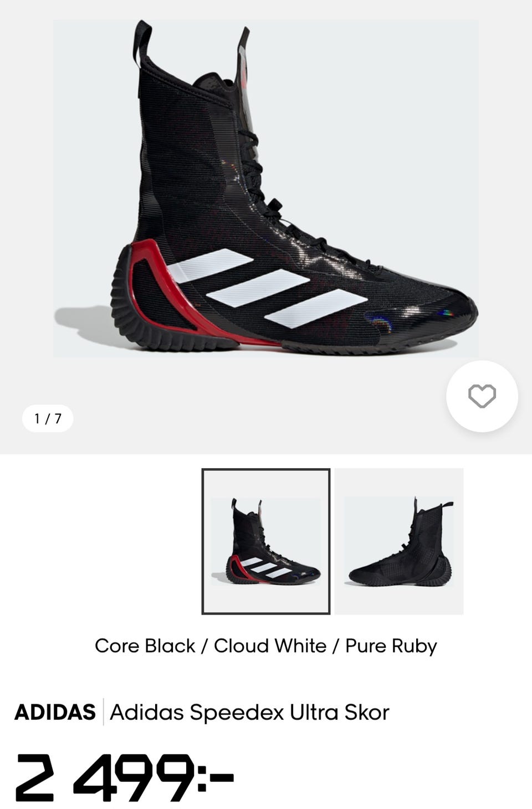Tap the heart wishlist icon

[482, 396]
